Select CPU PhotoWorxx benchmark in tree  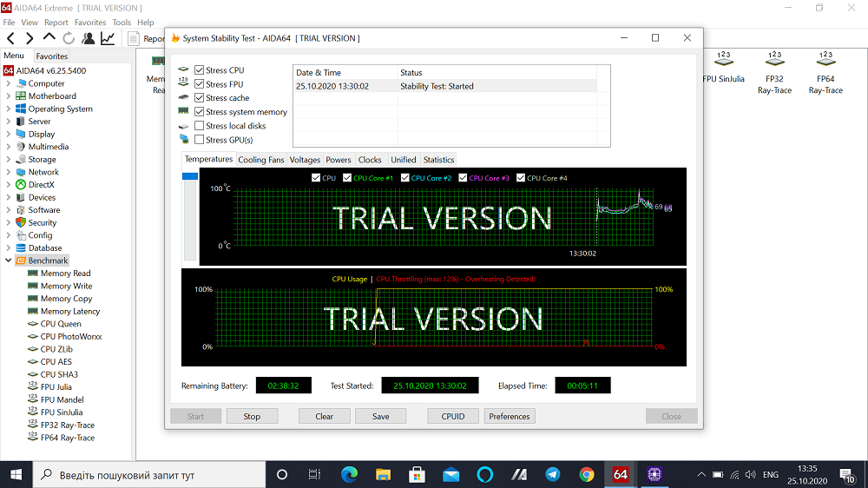click(71, 336)
